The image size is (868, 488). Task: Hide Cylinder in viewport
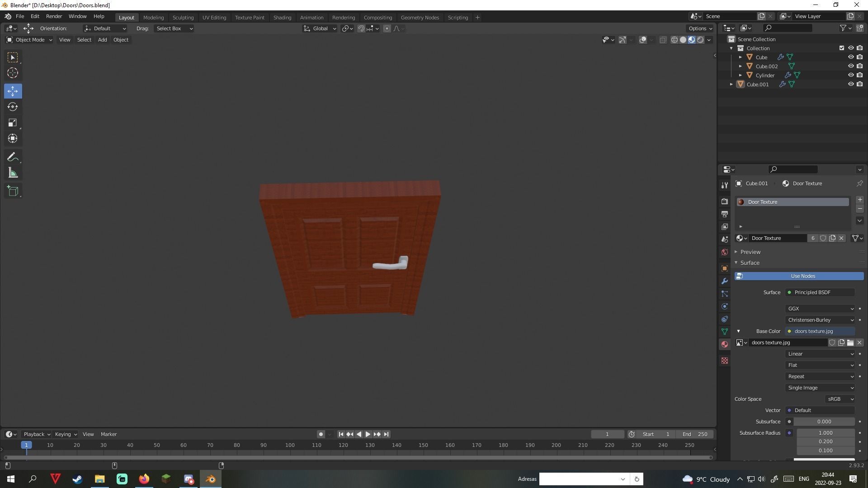(x=850, y=75)
